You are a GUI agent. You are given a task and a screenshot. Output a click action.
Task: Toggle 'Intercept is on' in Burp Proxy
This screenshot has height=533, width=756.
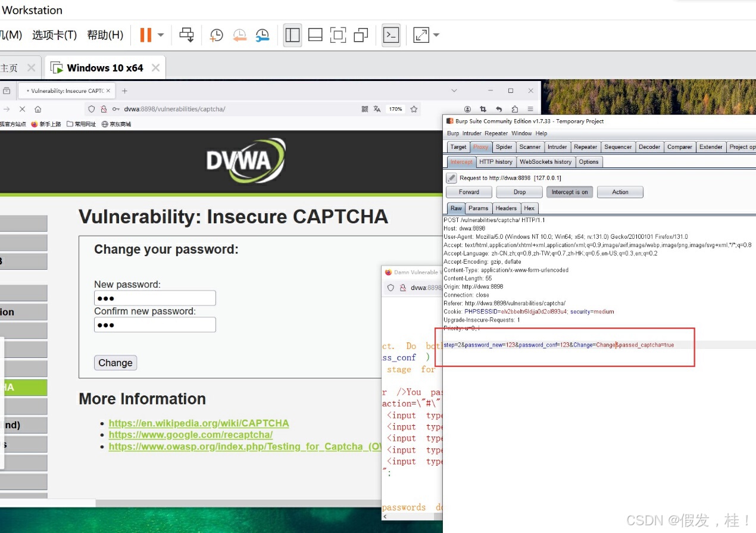click(569, 192)
